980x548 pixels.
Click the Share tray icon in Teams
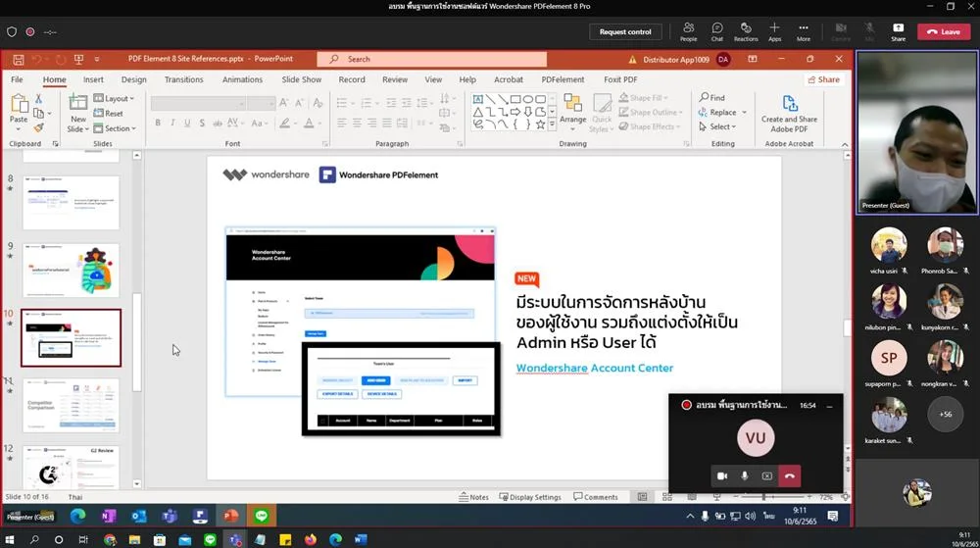pos(898,32)
